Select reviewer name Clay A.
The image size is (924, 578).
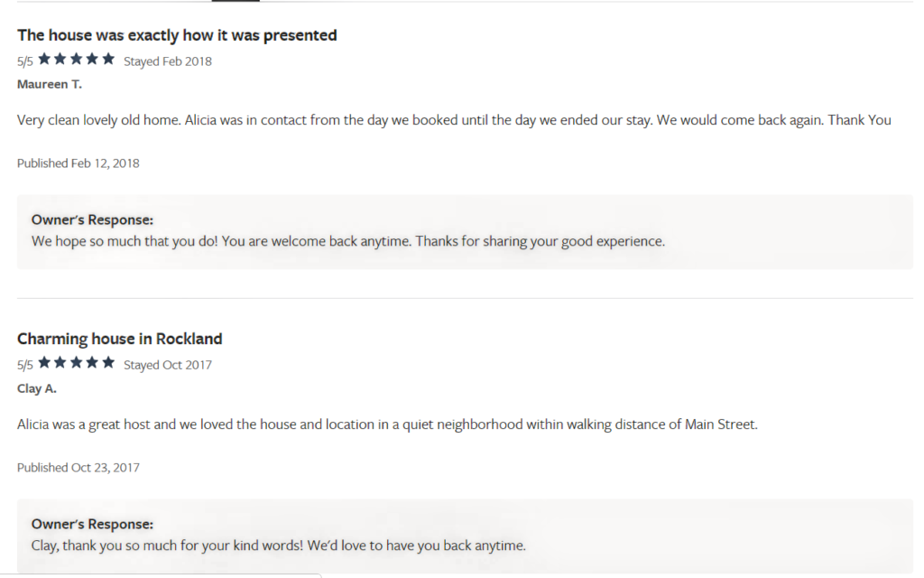[36, 388]
